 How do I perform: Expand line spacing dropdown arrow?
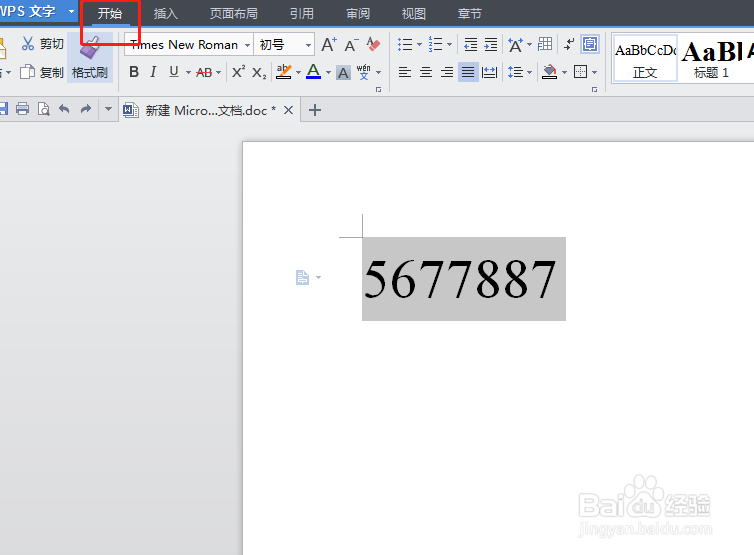tap(529, 73)
